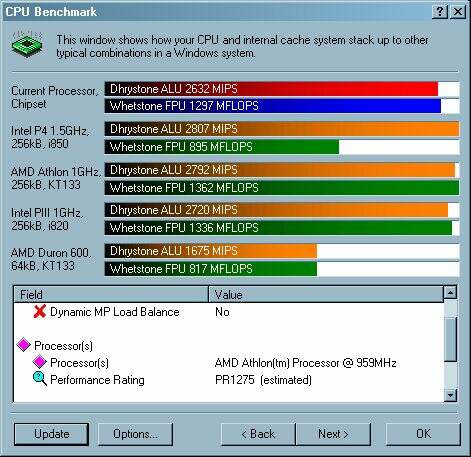Select the 'Dynamic MP Load Balance' row

coord(229,312)
